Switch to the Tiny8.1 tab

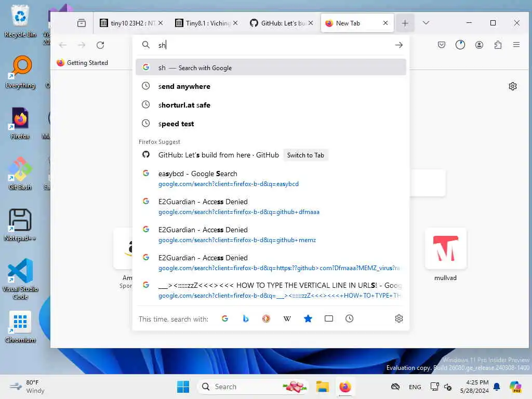tap(203, 23)
